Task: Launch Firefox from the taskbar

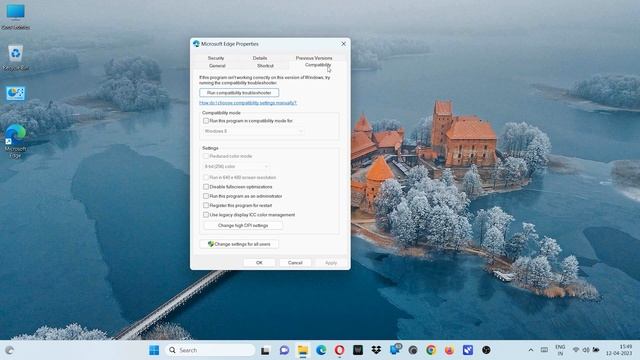Action: tap(449, 350)
